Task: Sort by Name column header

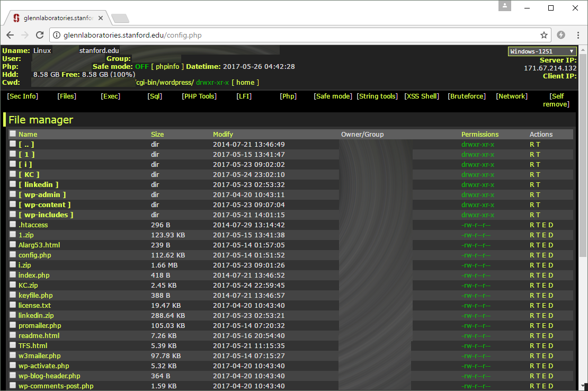Action: tap(28, 134)
